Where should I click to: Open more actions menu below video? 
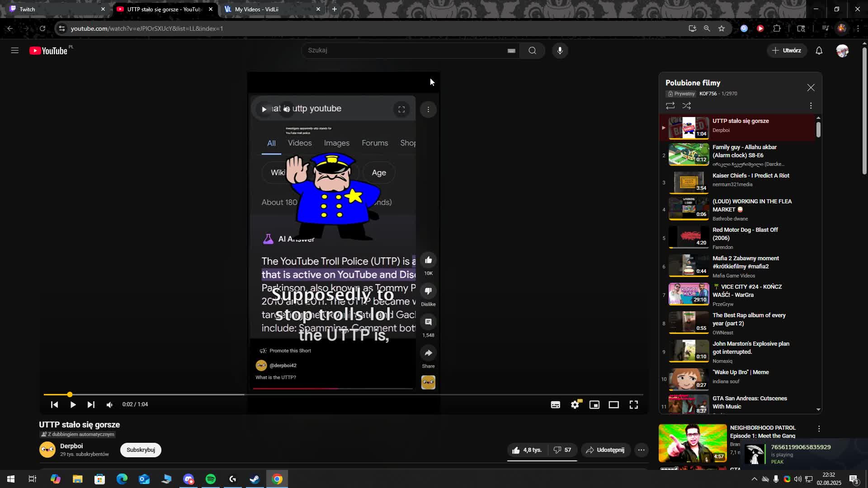click(x=641, y=450)
